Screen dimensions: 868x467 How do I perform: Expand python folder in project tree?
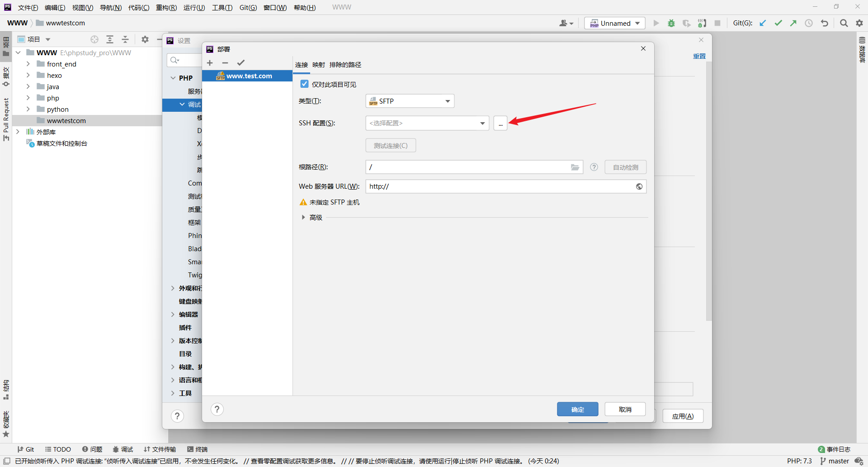(x=28, y=109)
